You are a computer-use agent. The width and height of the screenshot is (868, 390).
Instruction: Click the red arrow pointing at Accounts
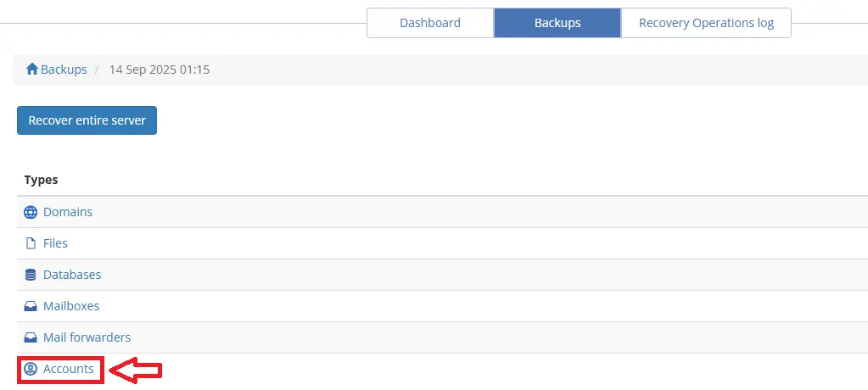pos(137,370)
